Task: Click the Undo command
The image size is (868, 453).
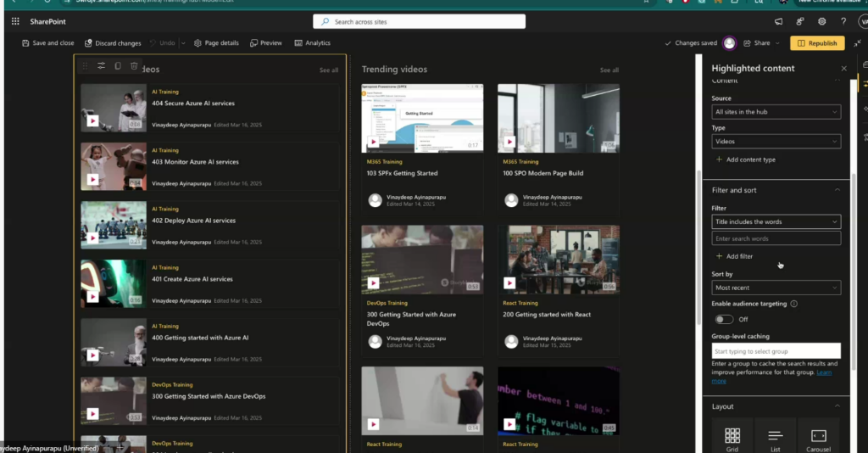Action: (x=163, y=43)
